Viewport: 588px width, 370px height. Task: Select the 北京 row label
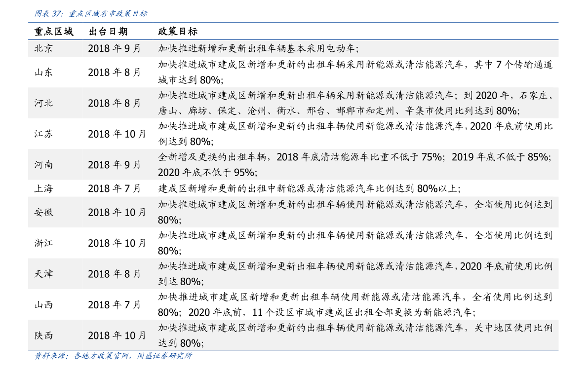43,48
